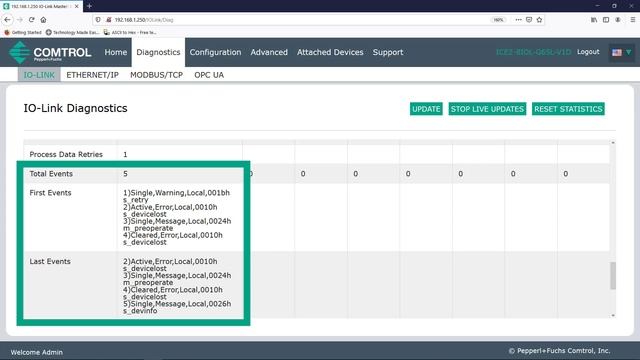Image resolution: width=640 pixels, height=360 pixels.
Task: Click RESET STATISTICS button
Action: tap(568, 109)
